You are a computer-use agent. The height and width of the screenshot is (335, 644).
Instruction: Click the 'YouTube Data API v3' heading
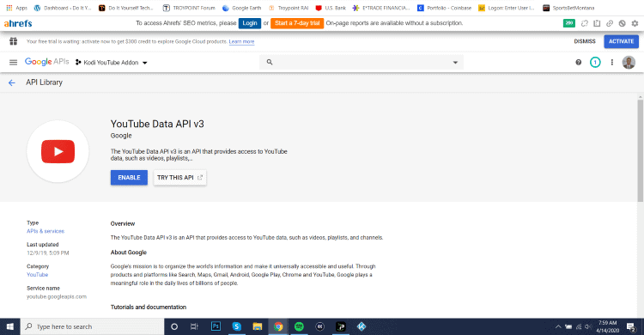(x=157, y=124)
